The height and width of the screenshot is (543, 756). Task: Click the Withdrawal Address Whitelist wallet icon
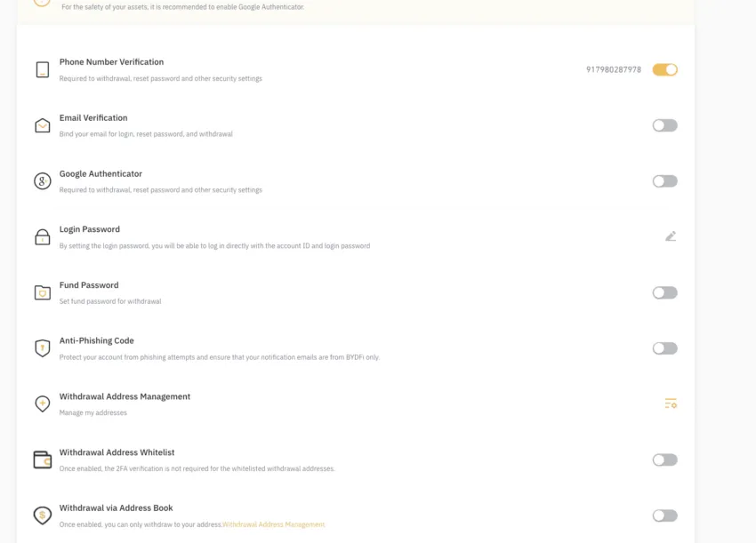point(43,459)
